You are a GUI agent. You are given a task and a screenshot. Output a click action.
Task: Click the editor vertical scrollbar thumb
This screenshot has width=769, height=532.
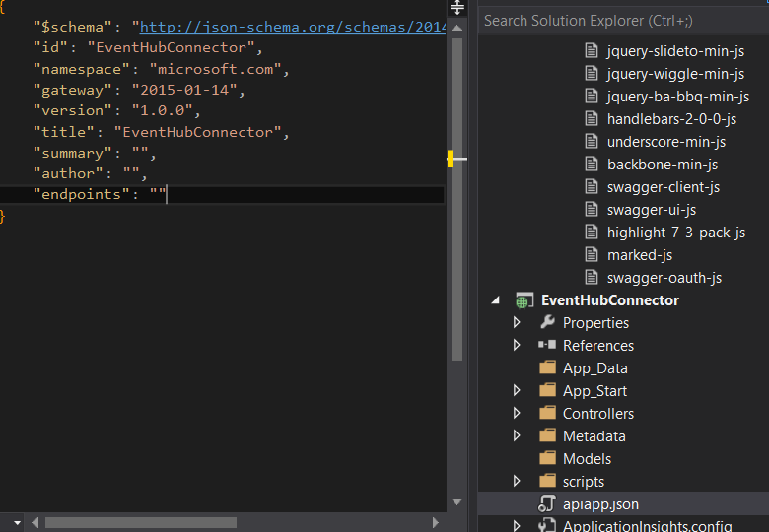(x=456, y=197)
